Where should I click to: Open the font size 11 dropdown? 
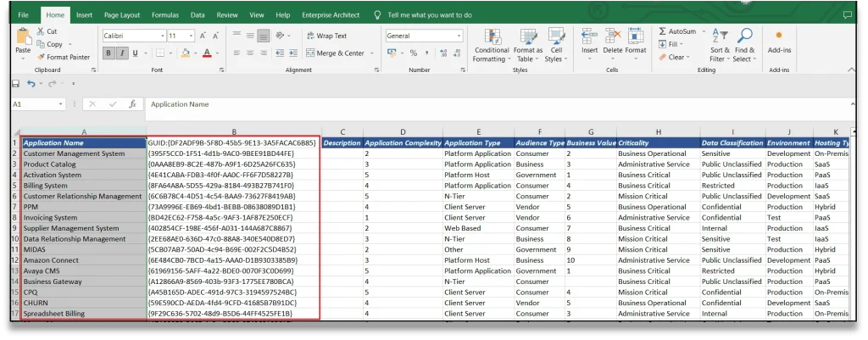click(192, 36)
